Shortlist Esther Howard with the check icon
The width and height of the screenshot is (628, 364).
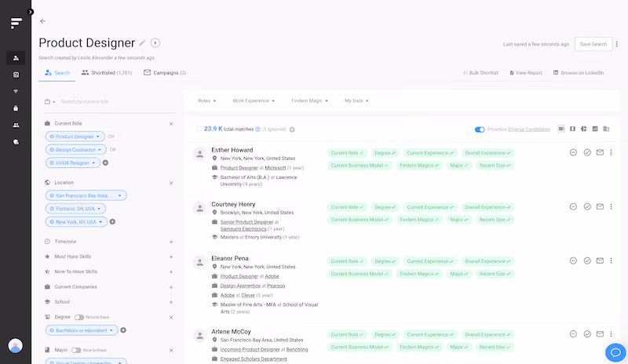click(587, 152)
